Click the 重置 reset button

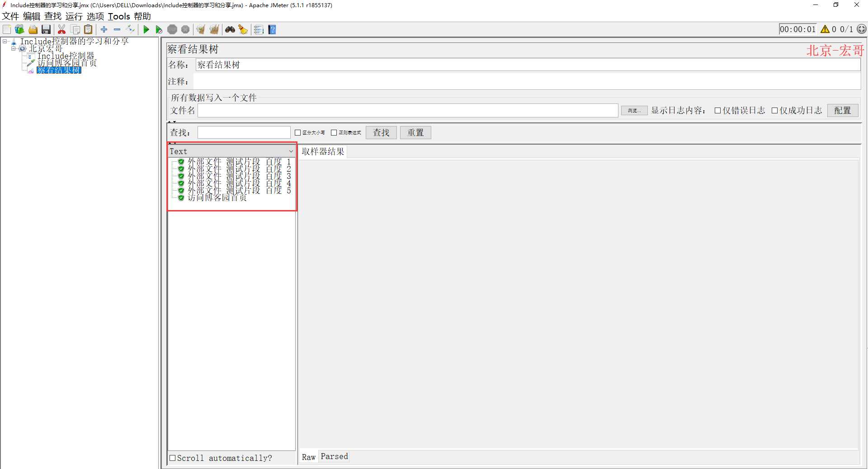coord(415,133)
